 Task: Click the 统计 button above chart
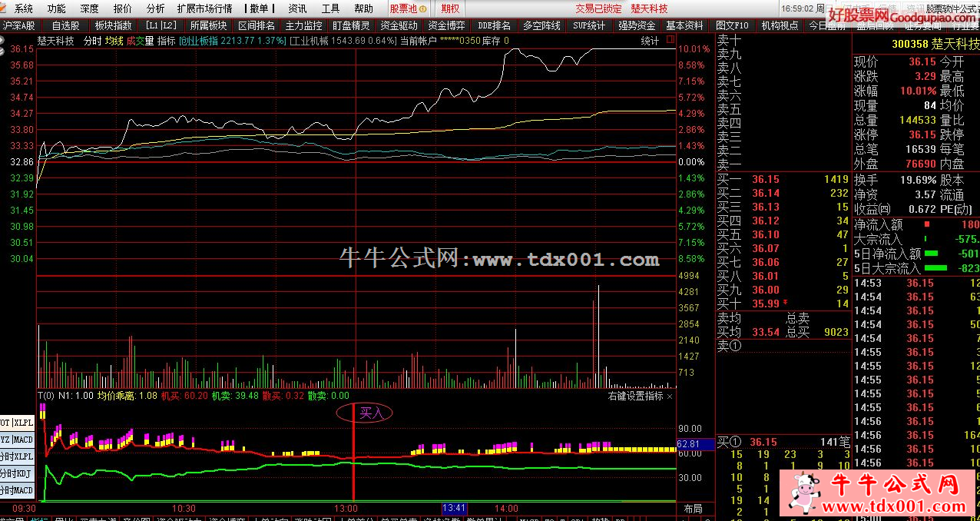tap(650, 41)
